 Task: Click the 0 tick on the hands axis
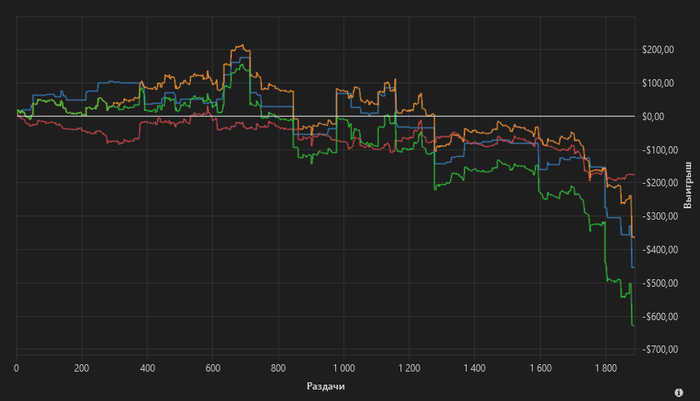(x=17, y=368)
